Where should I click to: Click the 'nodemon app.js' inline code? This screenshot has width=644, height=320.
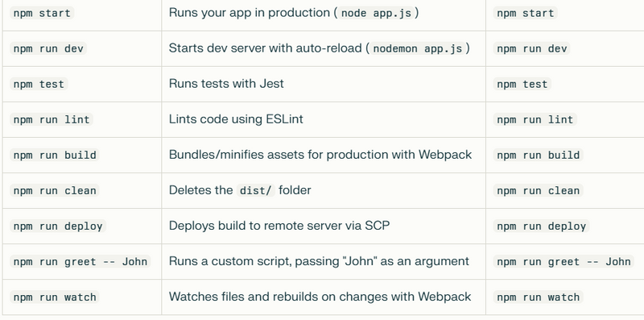[x=417, y=48]
